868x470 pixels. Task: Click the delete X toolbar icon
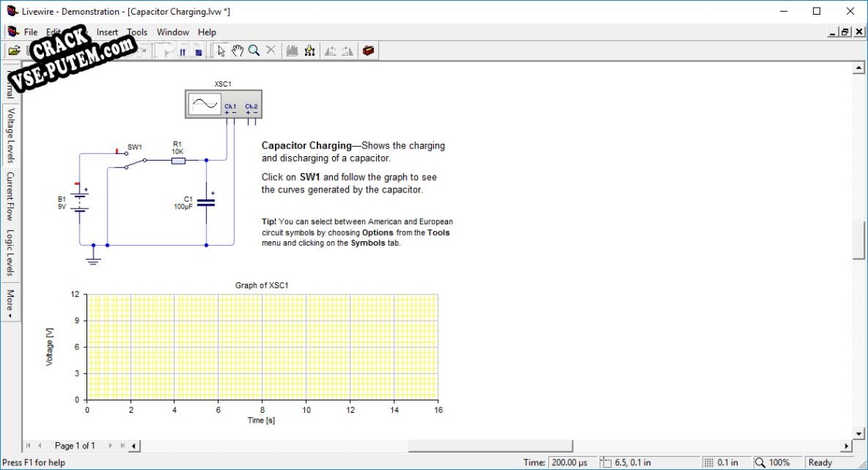click(271, 51)
